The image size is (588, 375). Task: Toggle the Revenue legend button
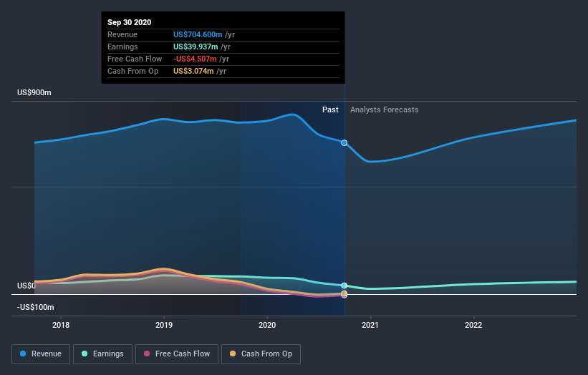point(41,354)
